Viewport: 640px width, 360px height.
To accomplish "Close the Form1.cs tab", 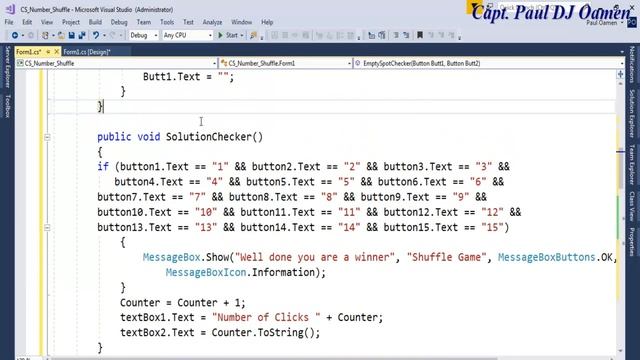I will pos(57,52).
